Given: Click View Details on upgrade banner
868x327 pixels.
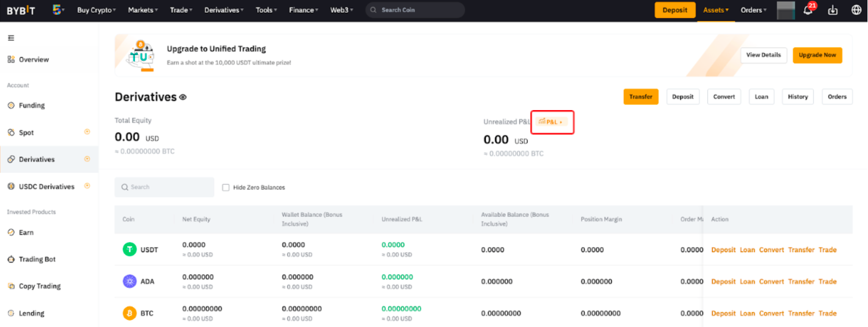Looking at the screenshot, I should (763, 55).
